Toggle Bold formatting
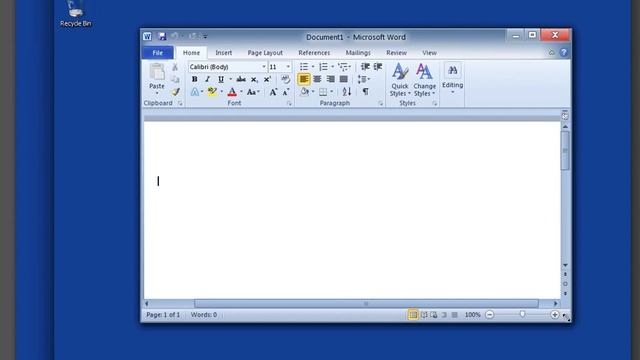This screenshot has height=360, width=640. (x=195, y=79)
